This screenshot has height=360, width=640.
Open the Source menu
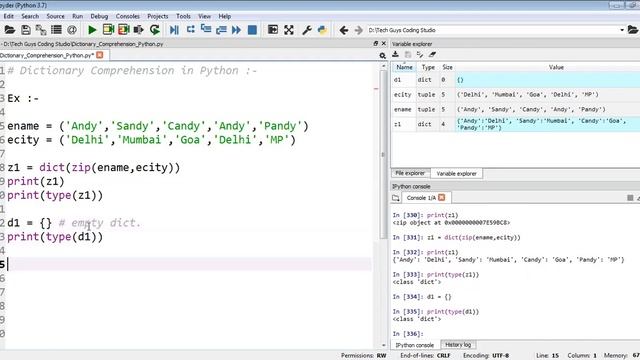(56, 16)
